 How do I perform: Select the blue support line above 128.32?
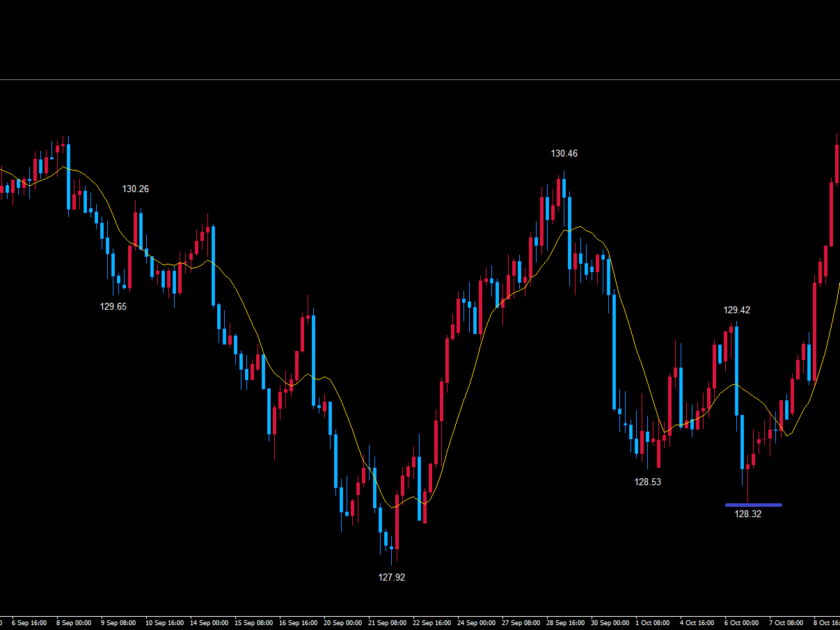pos(753,505)
